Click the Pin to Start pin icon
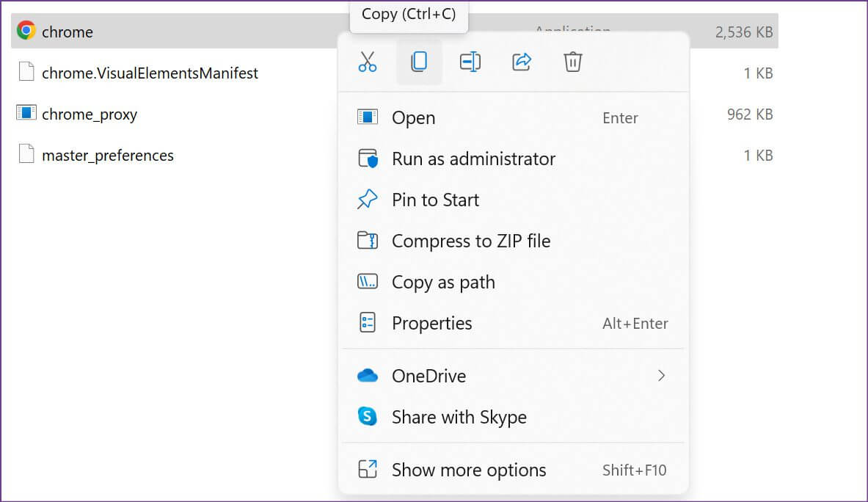Screen dimensions: 868x502 click(x=367, y=199)
